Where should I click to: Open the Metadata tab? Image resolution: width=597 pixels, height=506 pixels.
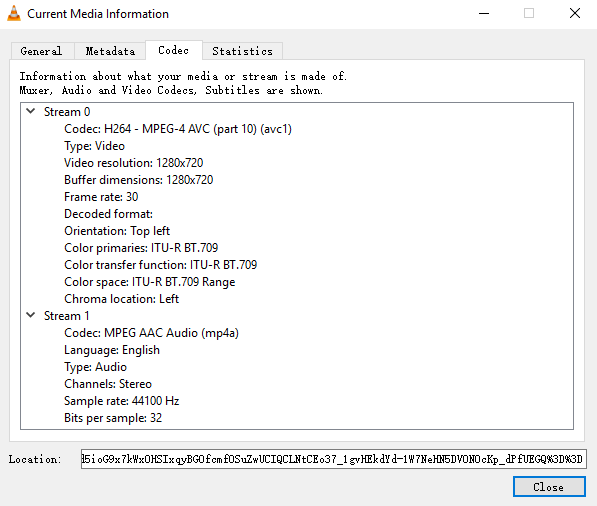click(110, 51)
